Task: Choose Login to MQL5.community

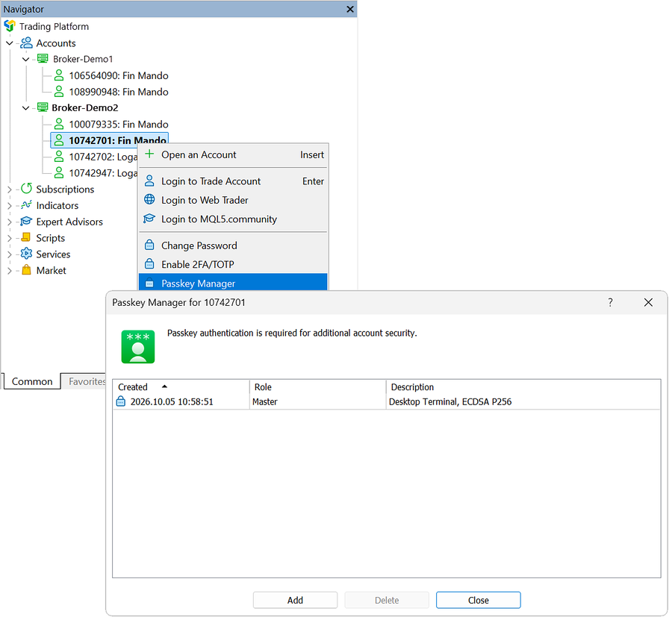Action: point(233,219)
